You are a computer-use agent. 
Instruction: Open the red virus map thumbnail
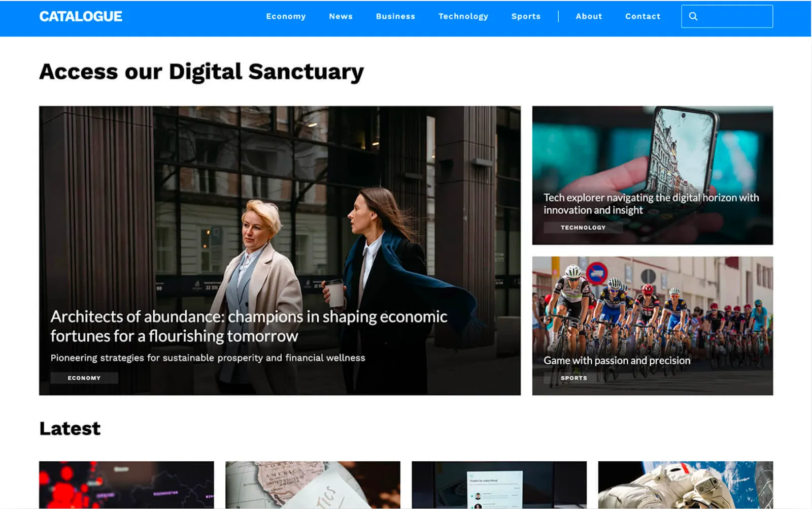[126, 485]
